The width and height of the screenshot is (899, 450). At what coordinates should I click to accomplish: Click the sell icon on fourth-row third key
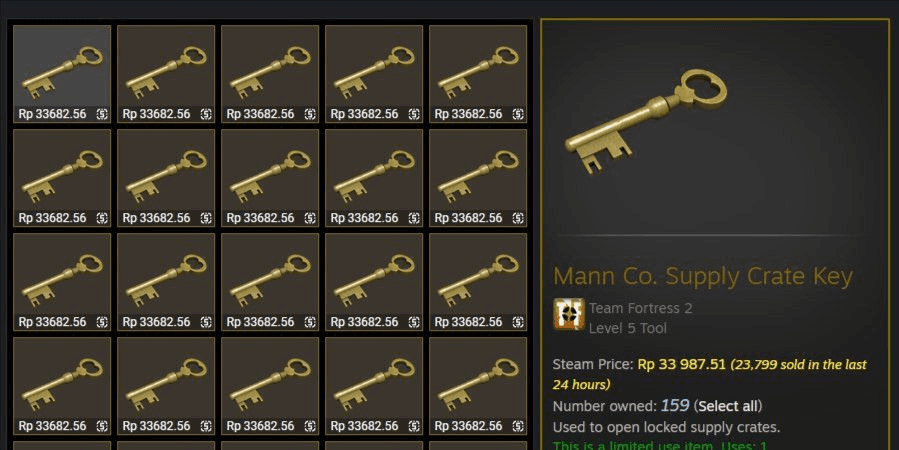point(310,426)
